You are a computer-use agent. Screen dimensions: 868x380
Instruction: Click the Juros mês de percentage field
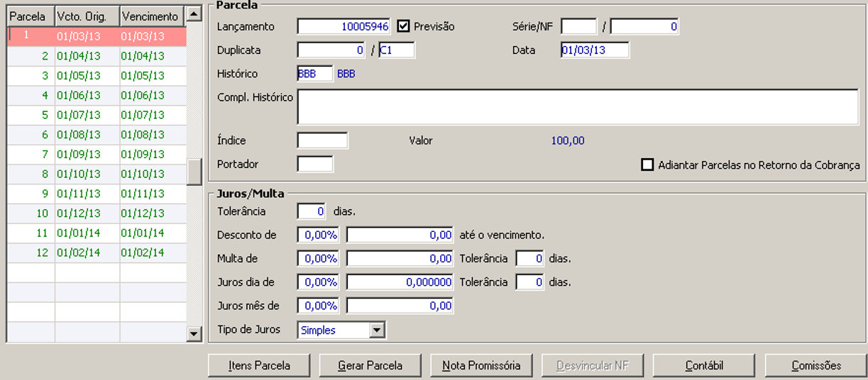[318, 306]
